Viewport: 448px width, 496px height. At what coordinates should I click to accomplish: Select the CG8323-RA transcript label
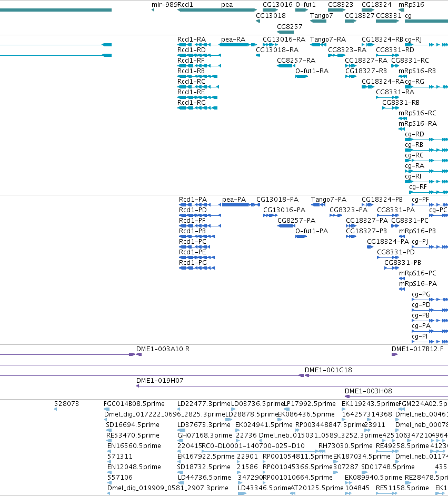(x=347, y=49)
